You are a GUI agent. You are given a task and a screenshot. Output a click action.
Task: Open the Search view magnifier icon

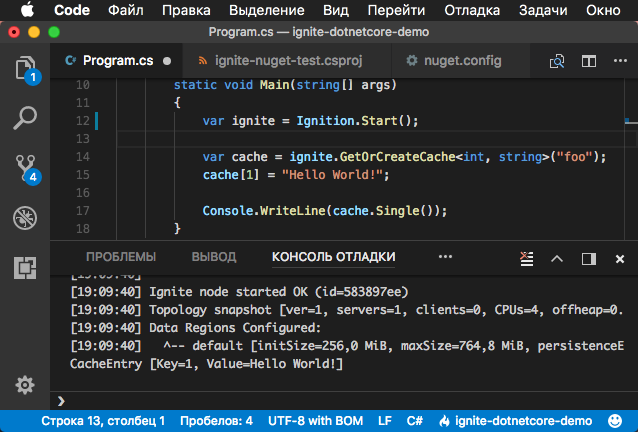(x=25, y=118)
